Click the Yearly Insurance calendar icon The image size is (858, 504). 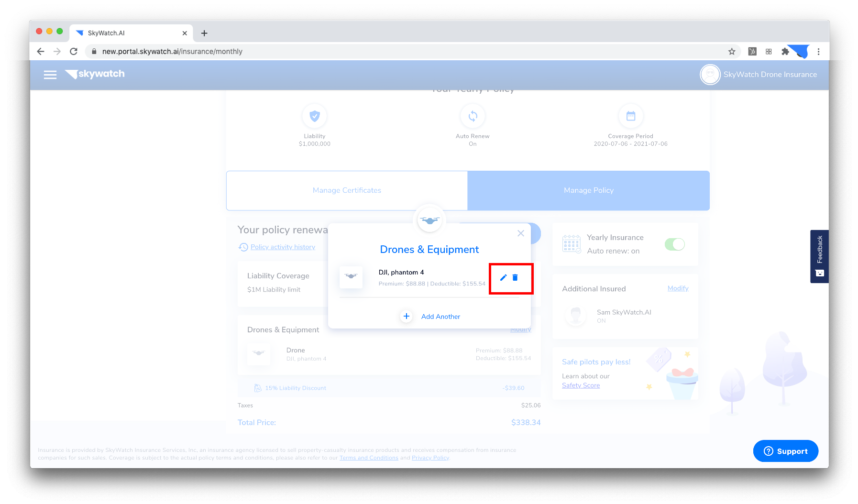[x=572, y=244]
